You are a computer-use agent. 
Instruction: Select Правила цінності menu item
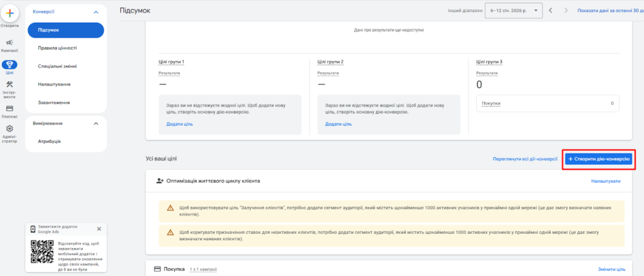(x=57, y=48)
